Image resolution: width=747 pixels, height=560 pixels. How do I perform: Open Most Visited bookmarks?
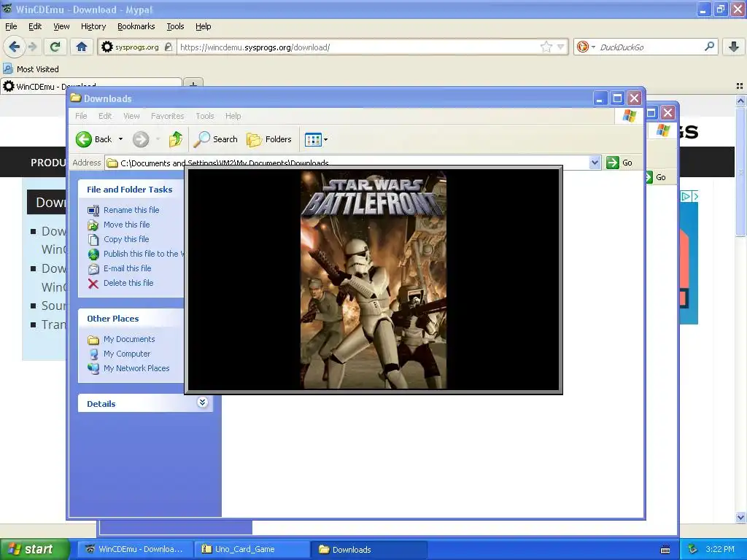tap(31, 69)
